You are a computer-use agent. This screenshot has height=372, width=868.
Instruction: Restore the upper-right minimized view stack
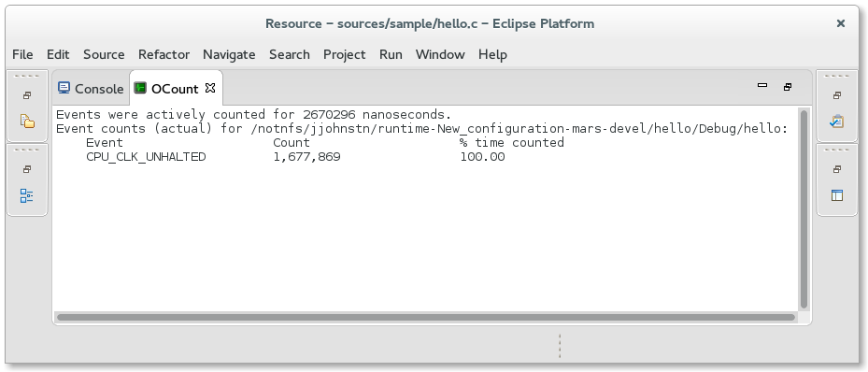point(837,95)
